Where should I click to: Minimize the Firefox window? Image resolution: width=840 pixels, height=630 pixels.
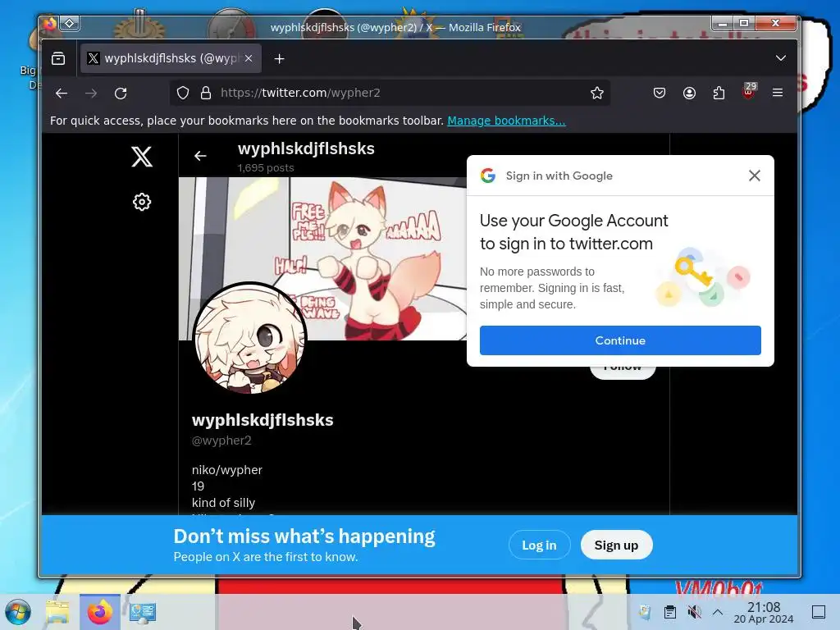722,23
